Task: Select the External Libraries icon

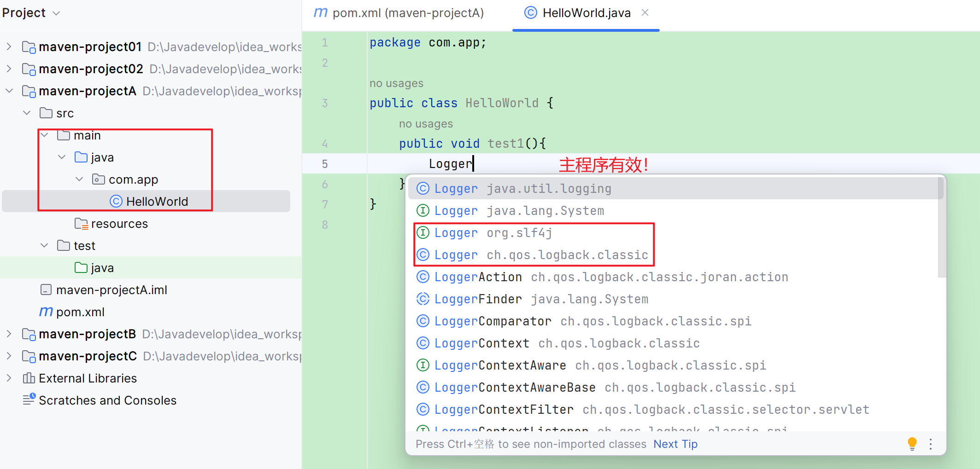Action: [x=29, y=378]
